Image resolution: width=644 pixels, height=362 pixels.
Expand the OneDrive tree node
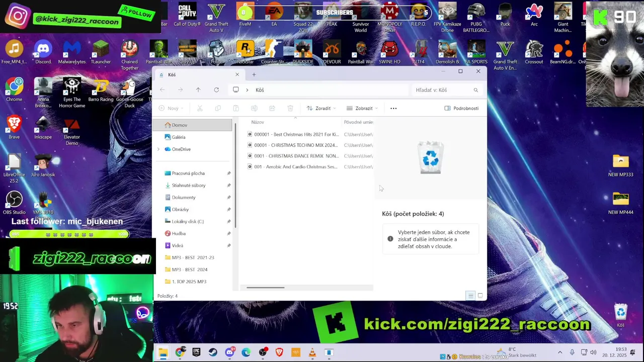click(x=158, y=149)
